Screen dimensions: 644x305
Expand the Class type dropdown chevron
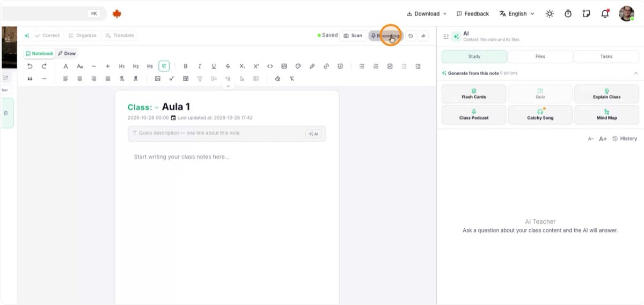pos(157,107)
